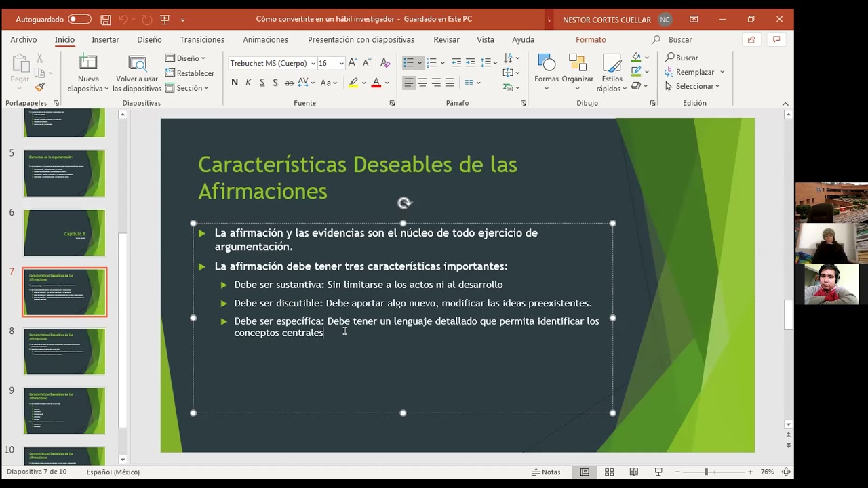Align text left
The width and height of the screenshot is (868, 488).
point(408,83)
